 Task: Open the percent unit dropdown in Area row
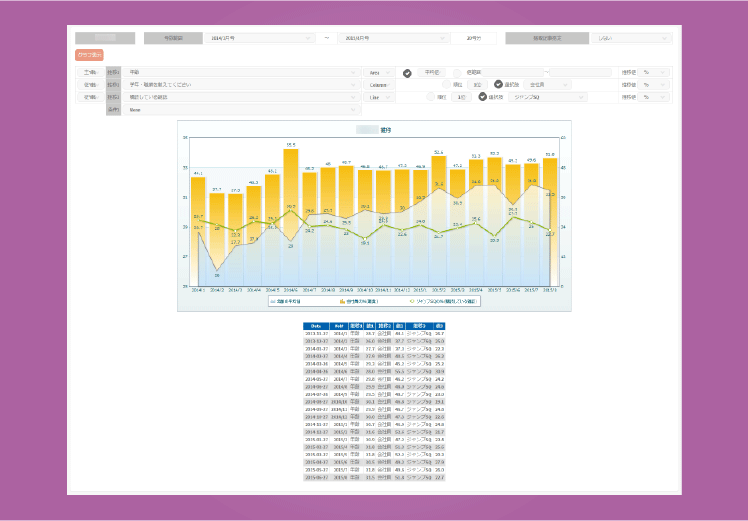[x=655, y=73]
